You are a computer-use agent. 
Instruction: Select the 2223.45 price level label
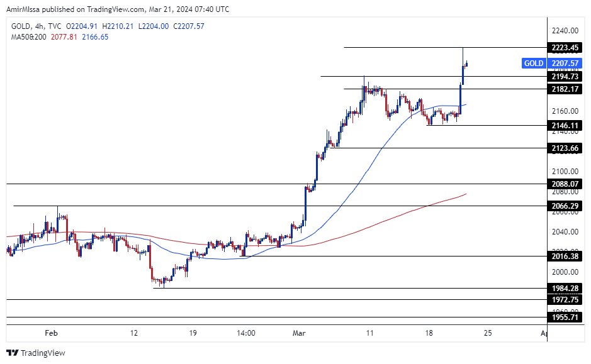565,47
